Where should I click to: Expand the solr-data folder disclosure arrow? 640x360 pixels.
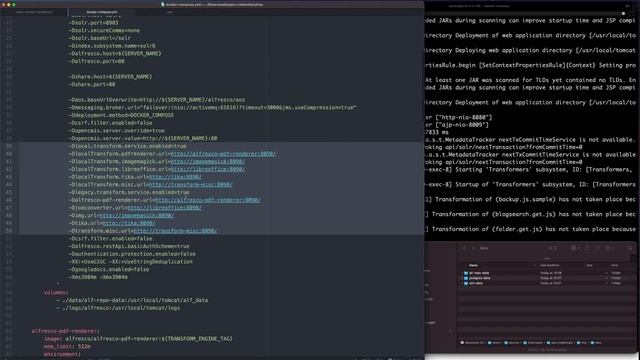click(462, 283)
